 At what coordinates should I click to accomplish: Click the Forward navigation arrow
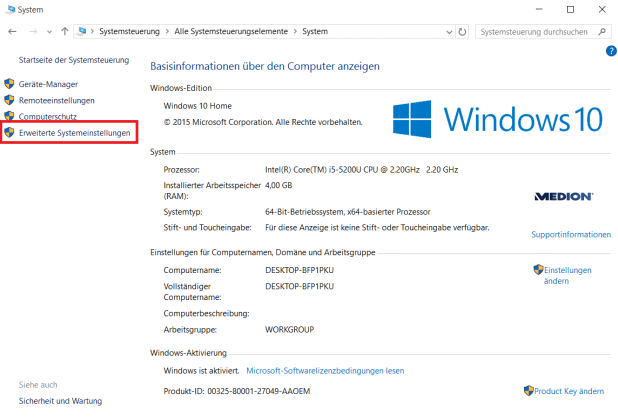coord(33,32)
